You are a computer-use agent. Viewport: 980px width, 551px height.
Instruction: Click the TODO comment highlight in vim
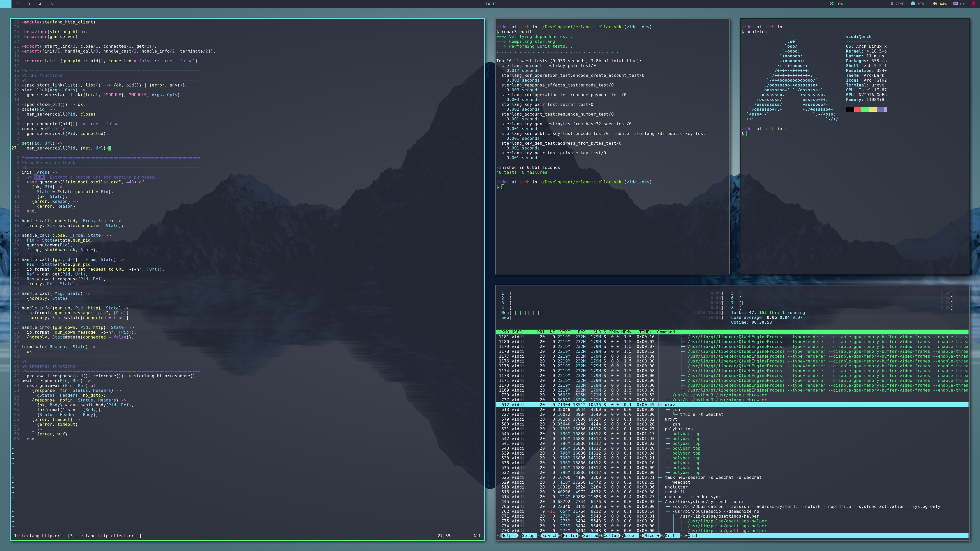[40, 177]
